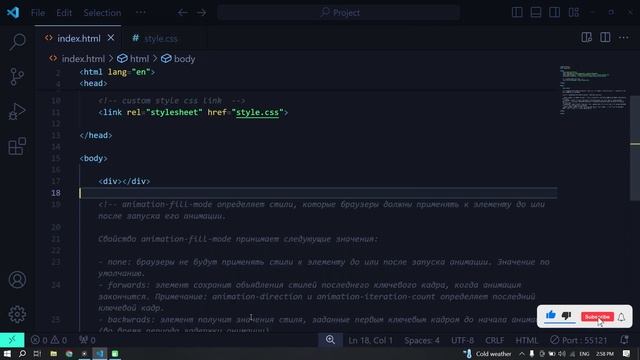640x360 pixels.
Task: Go back with the left arrow
Action: click(x=182, y=13)
